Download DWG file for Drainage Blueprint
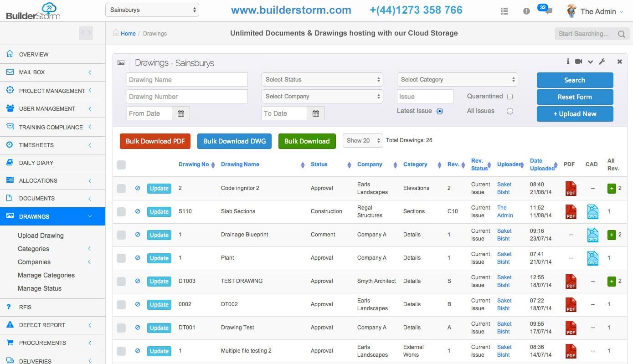Image resolution: width=633 pixels, height=364 pixels. (x=592, y=235)
